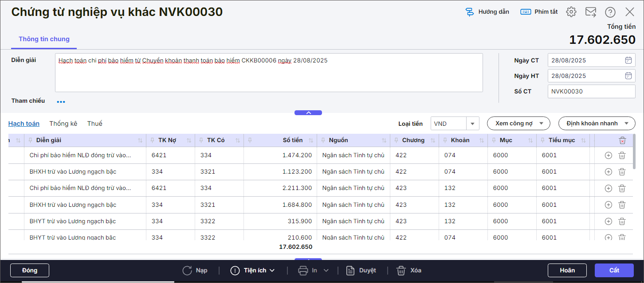The width and height of the screenshot is (644, 283).
Task: Open the help question mark icon
Action: click(610, 12)
